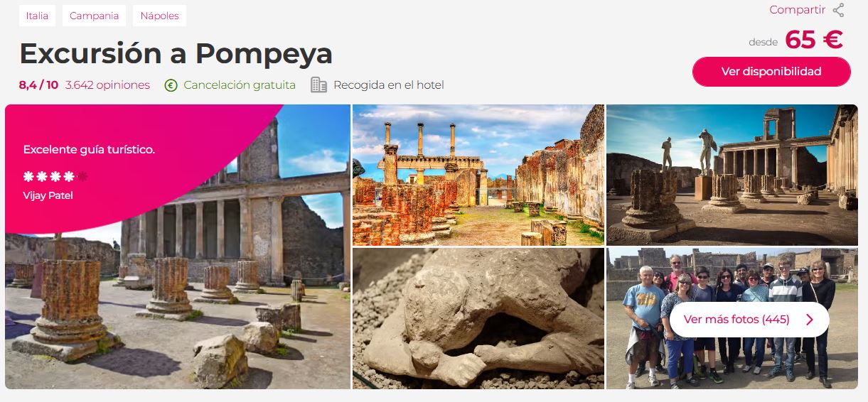Screen dimensions: 868x402
Task: Click Ver disponibilidad button
Action: tap(771, 72)
